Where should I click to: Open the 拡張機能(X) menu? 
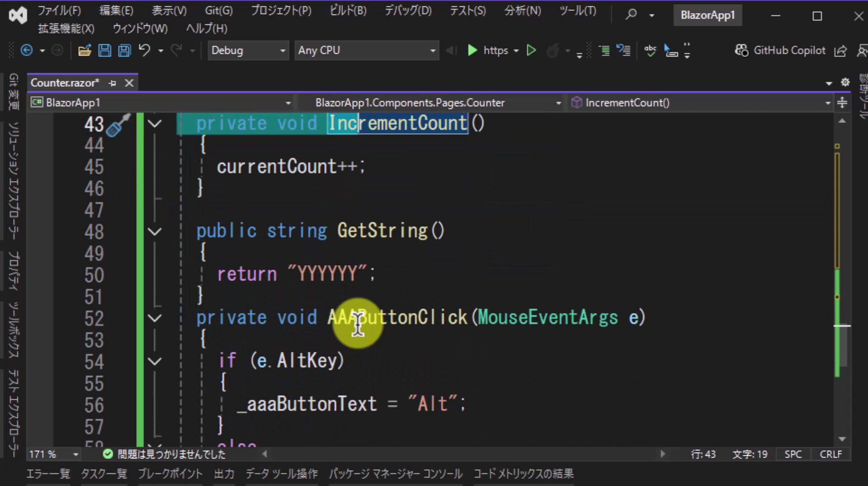[x=66, y=28]
